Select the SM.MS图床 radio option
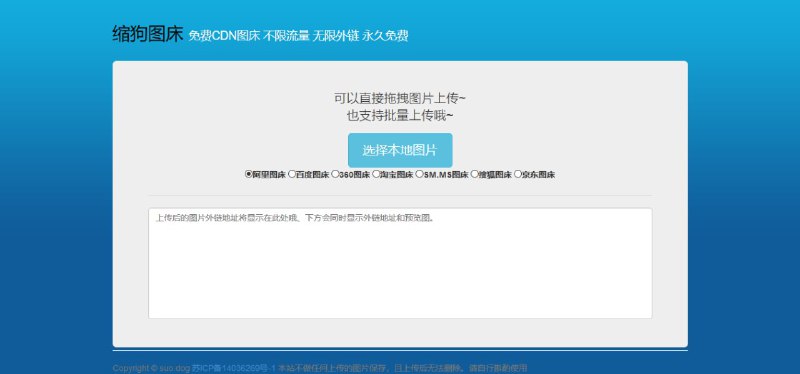Viewport: 800px width, 374px height. click(x=419, y=174)
